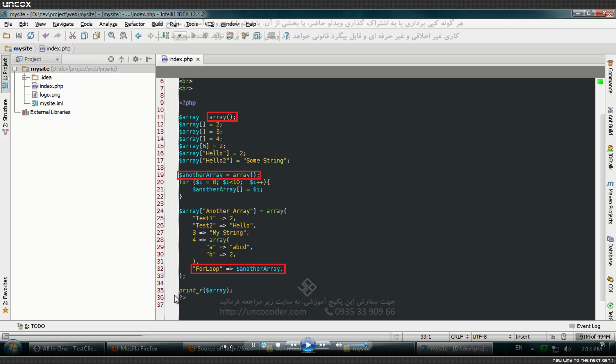The image size is (616, 364).
Task: Toggle the Database tool window
Action: click(610, 251)
